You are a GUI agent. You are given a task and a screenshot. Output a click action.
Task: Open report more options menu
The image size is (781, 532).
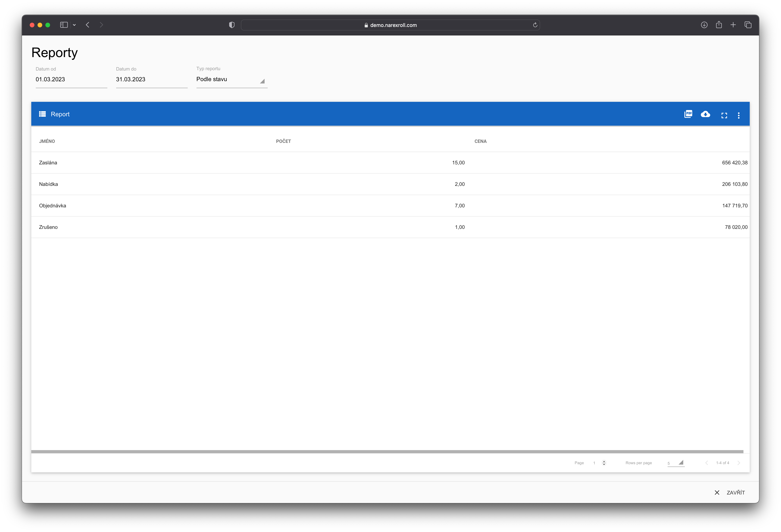739,115
